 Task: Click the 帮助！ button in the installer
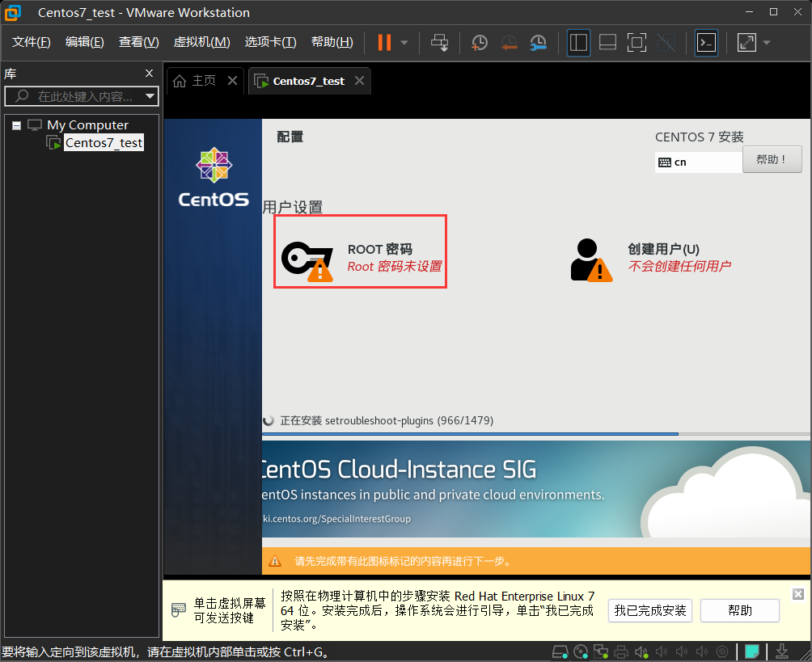pyautogui.click(x=772, y=159)
